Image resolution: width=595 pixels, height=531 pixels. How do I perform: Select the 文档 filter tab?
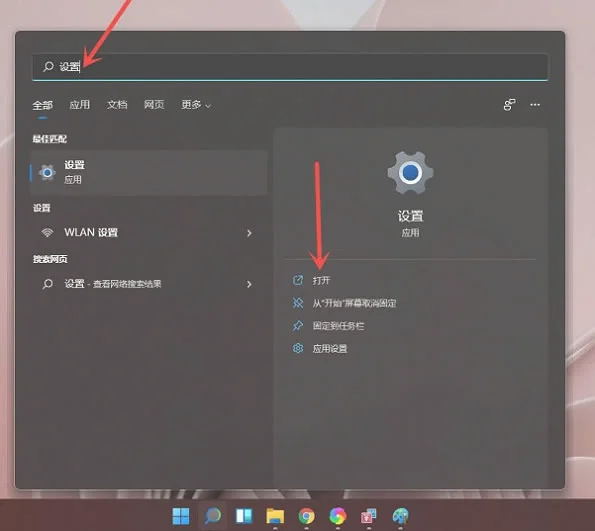point(117,105)
